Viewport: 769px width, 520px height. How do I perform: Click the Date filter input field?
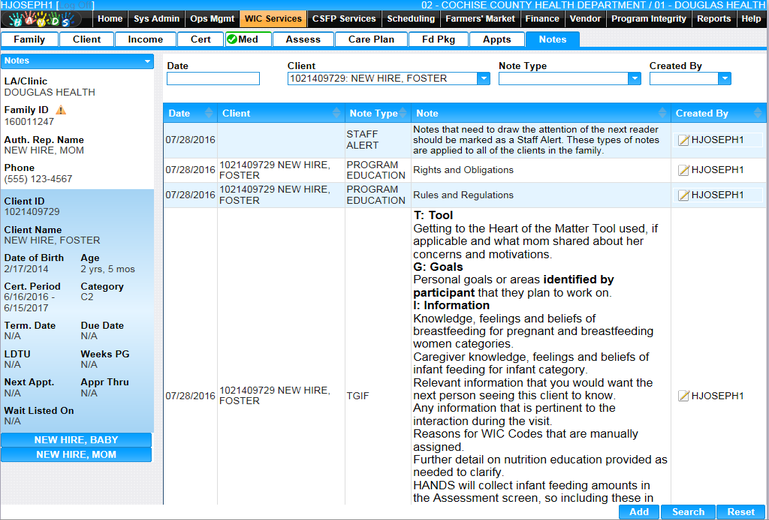(213, 79)
